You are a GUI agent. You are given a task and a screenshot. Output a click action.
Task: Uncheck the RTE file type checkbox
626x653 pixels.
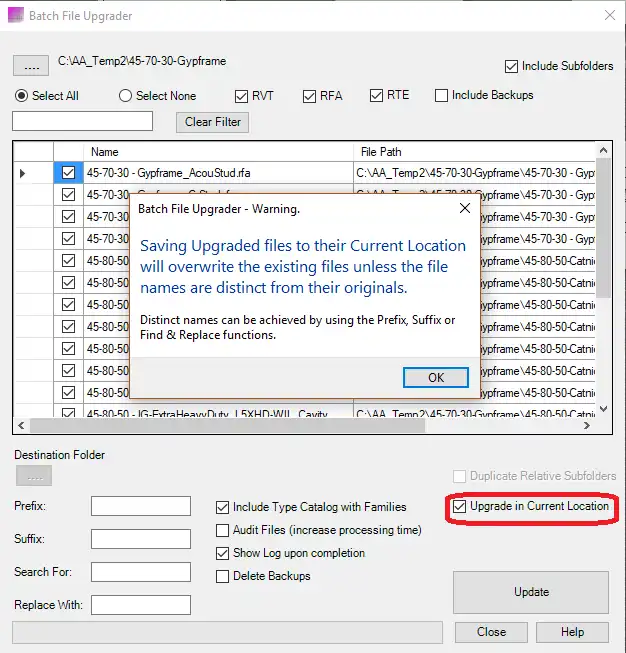[x=377, y=96]
